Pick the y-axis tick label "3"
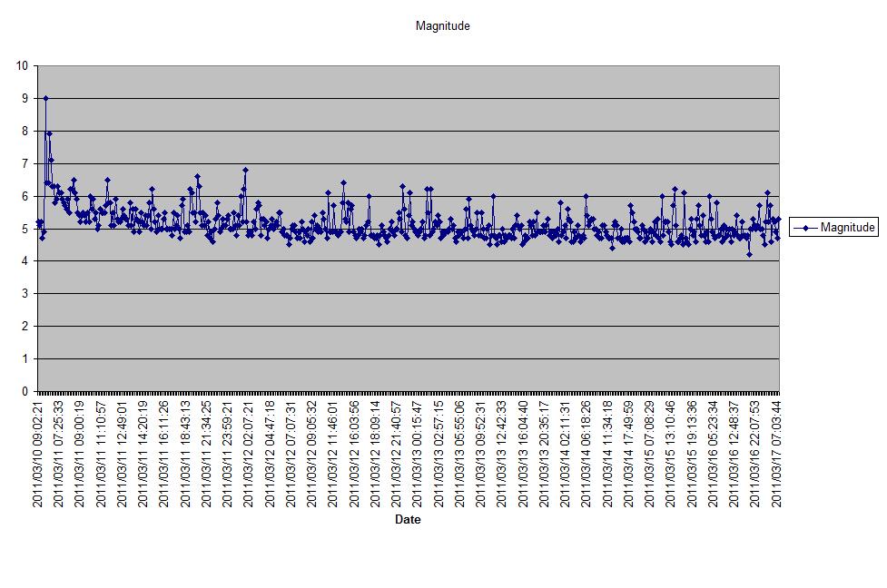This screenshot has width=887, height=588. click(x=25, y=293)
